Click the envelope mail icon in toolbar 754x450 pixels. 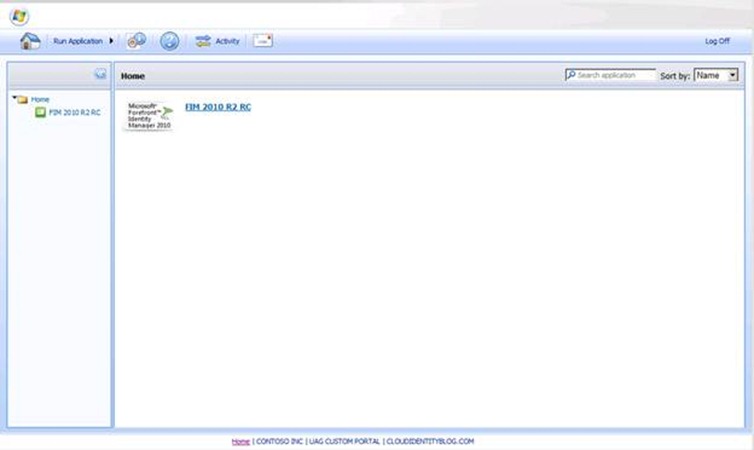[x=262, y=41]
